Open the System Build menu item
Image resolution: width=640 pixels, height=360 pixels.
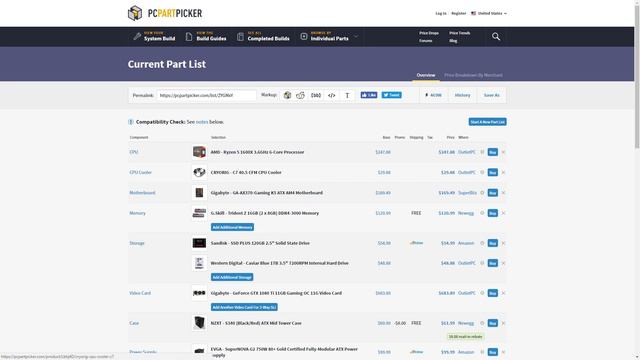click(x=154, y=37)
